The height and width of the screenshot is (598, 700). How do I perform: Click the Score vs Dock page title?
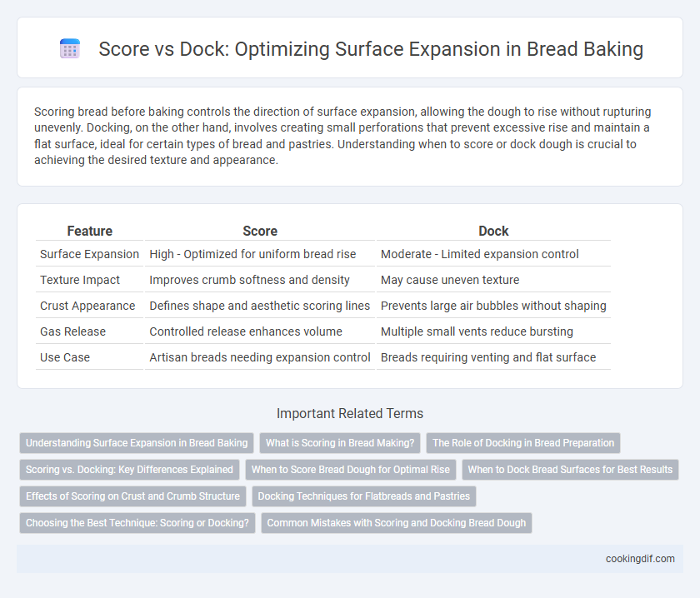point(371,49)
